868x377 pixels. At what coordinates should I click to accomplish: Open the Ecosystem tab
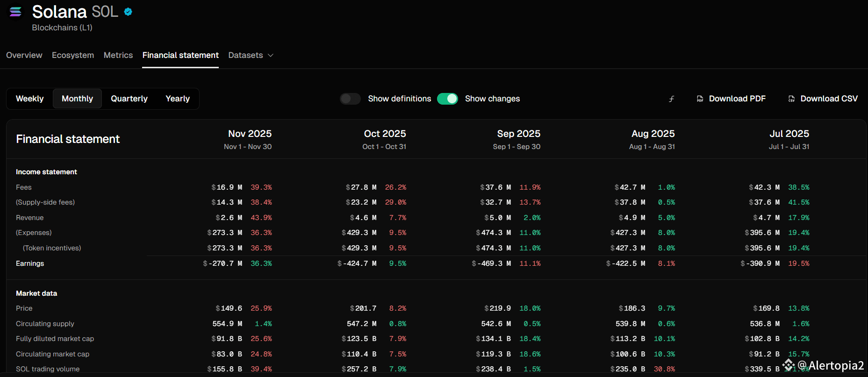73,55
